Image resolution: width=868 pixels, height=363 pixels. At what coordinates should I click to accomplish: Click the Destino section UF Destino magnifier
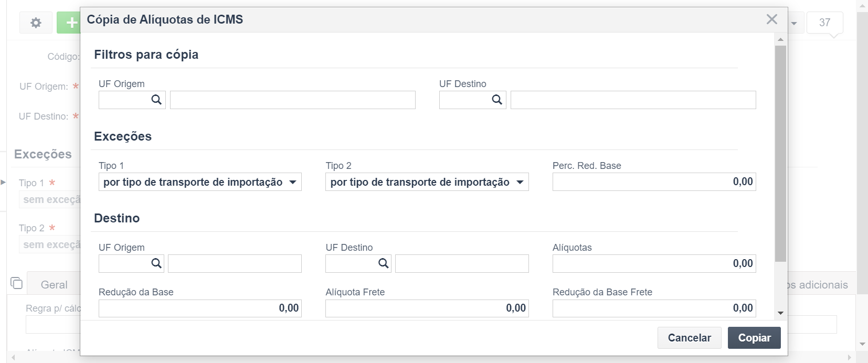coord(384,263)
